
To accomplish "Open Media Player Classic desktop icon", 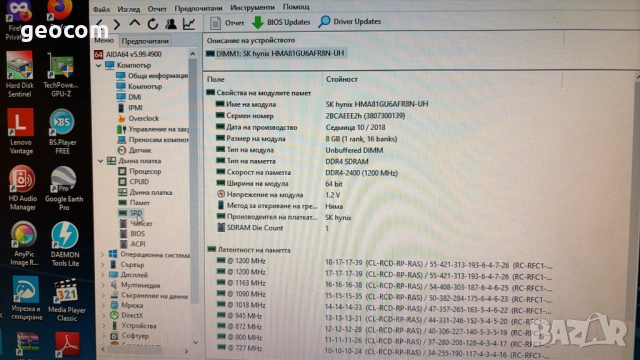I will coord(67,300).
